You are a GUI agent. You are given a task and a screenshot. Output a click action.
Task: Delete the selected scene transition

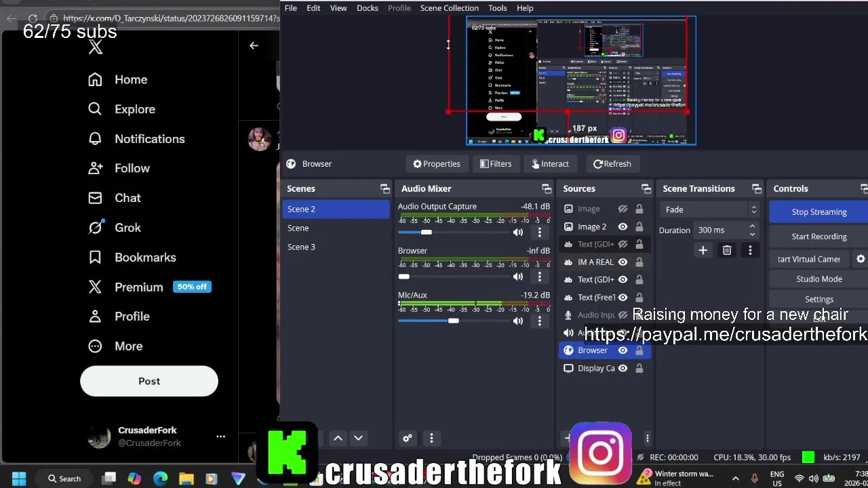pyautogui.click(x=727, y=251)
